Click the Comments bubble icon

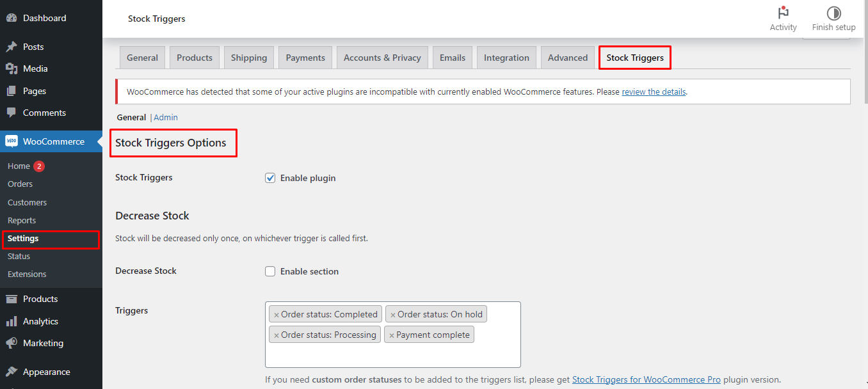(12, 113)
